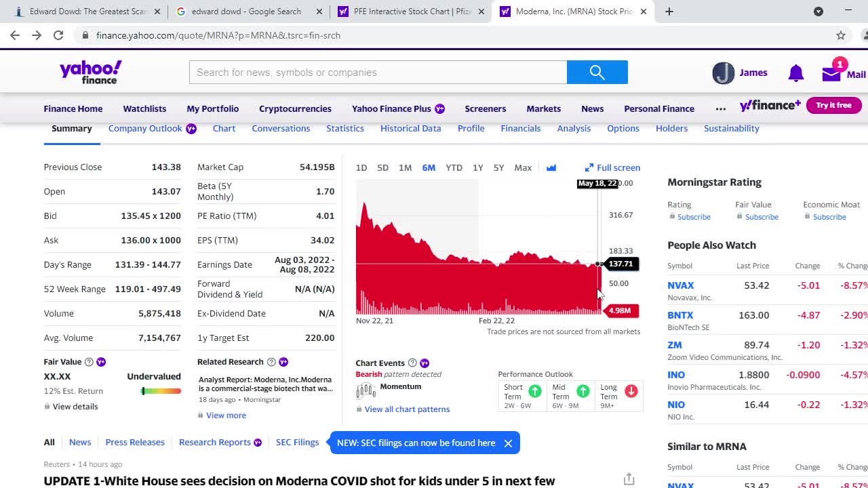The image size is (868, 488).
Task: Select the 5D chart range
Action: 383,167
